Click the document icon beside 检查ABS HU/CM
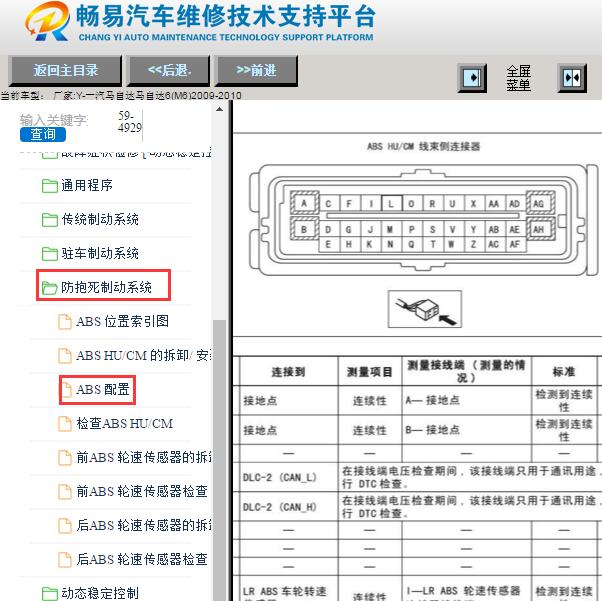 coord(65,424)
